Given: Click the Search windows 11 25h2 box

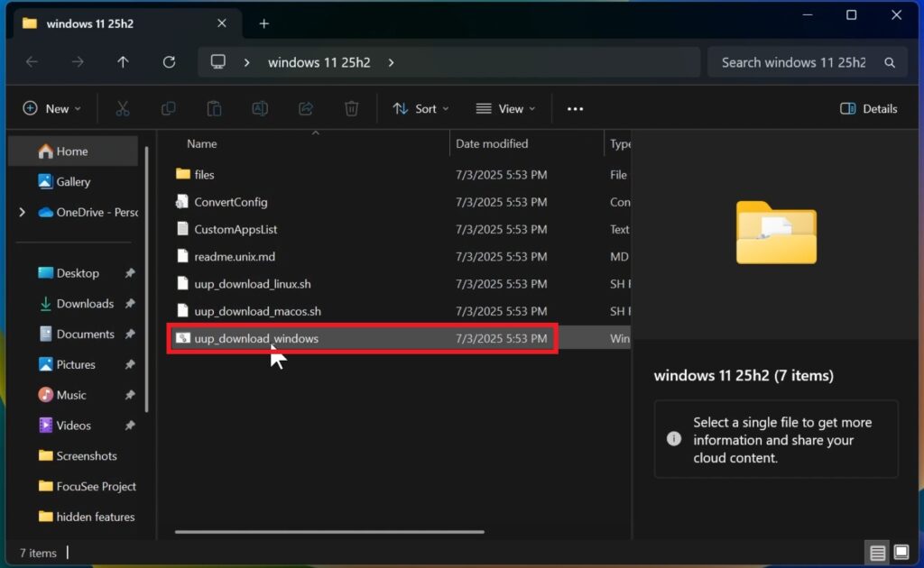Looking at the screenshot, I should coord(794,62).
